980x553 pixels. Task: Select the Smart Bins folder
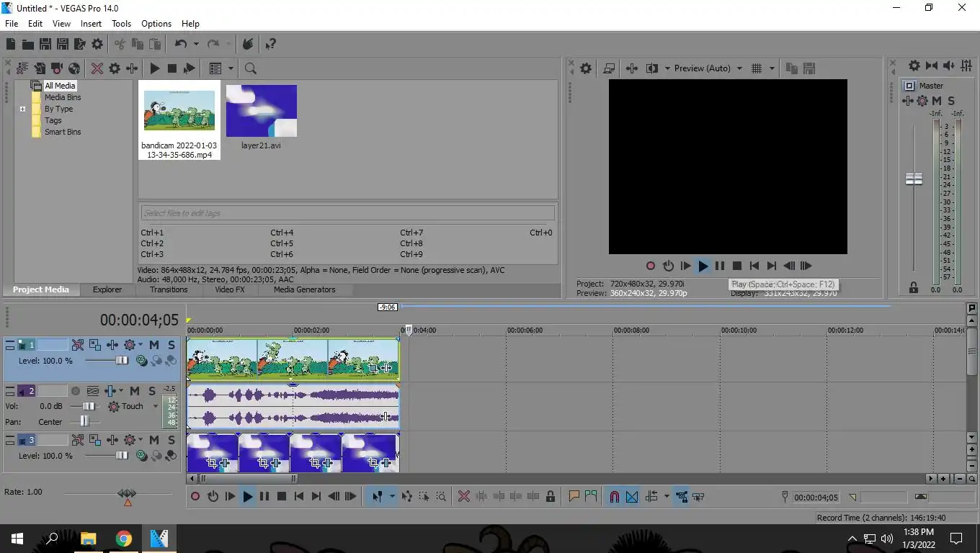point(63,132)
